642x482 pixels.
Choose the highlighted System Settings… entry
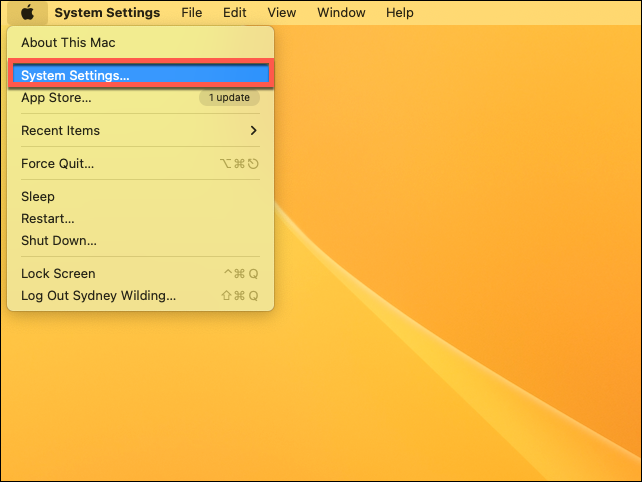pos(75,76)
